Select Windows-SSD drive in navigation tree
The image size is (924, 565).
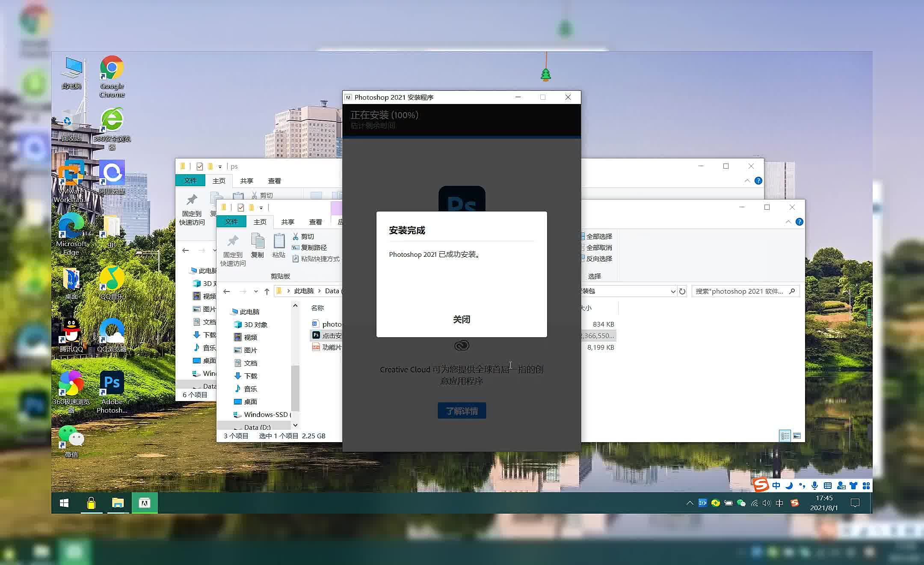click(262, 414)
